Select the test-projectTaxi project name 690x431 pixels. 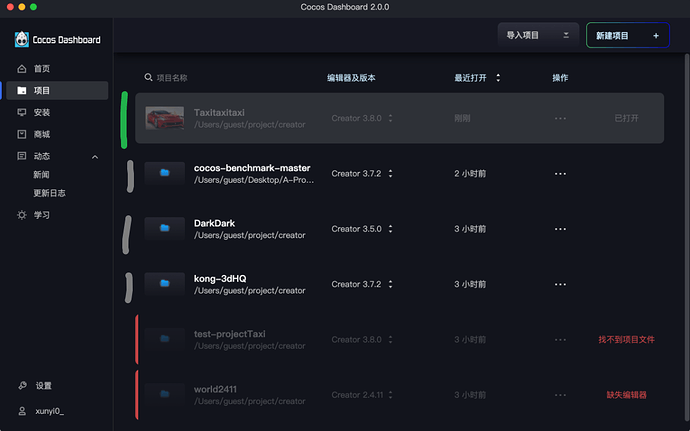[x=230, y=334]
